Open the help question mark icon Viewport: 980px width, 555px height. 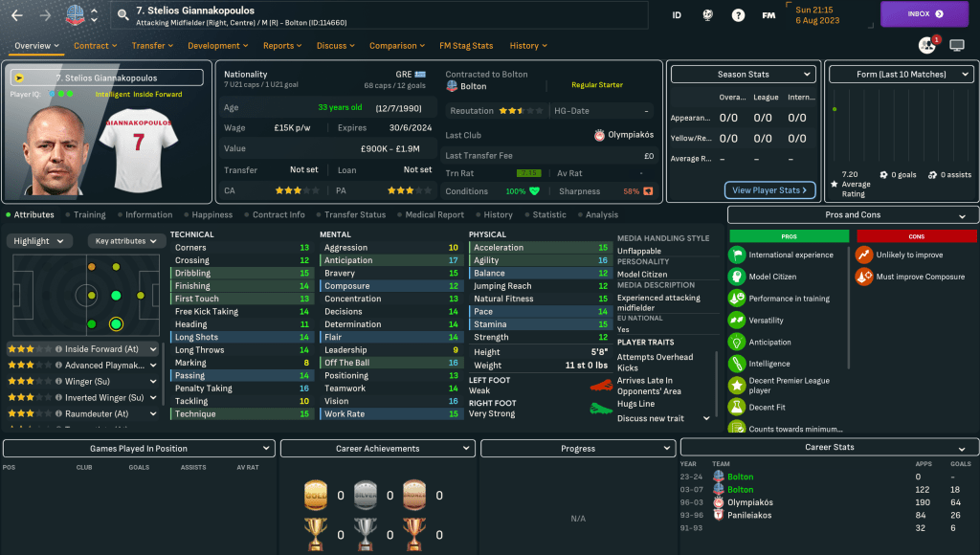[x=738, y=14]
